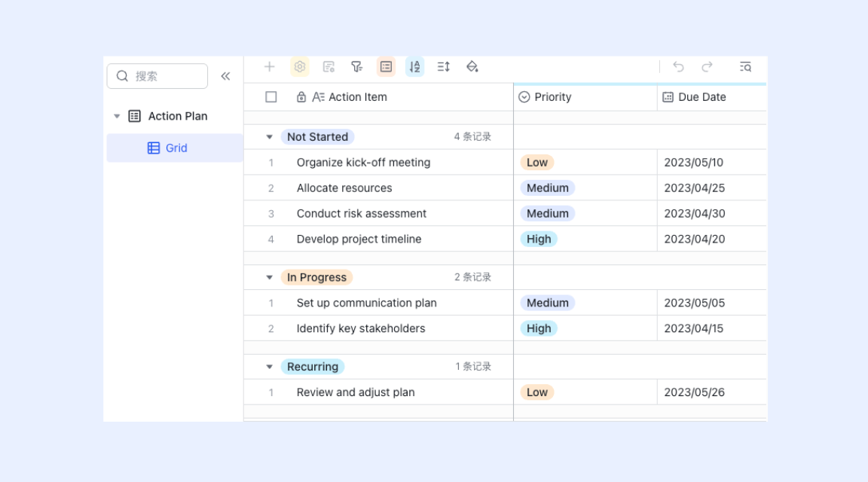The image size is (868, 482).
Task: Click due date 2023/04/30
Action: (x=694, y=213)
